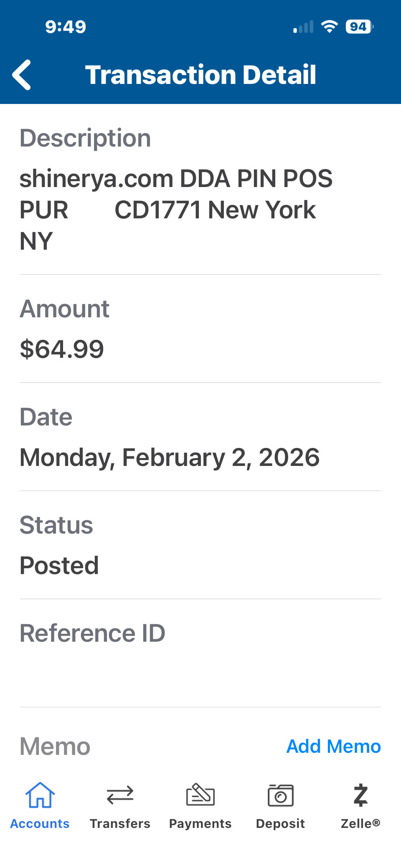Tap the back chevron arrow
The image size is (401, 868).
point(22,75)
